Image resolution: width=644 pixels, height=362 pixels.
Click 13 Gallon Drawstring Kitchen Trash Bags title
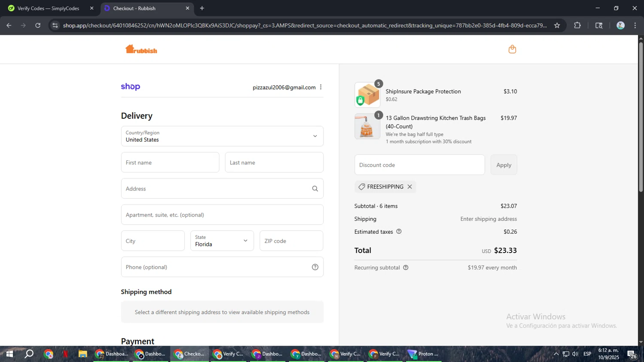(x=435, y=122)
